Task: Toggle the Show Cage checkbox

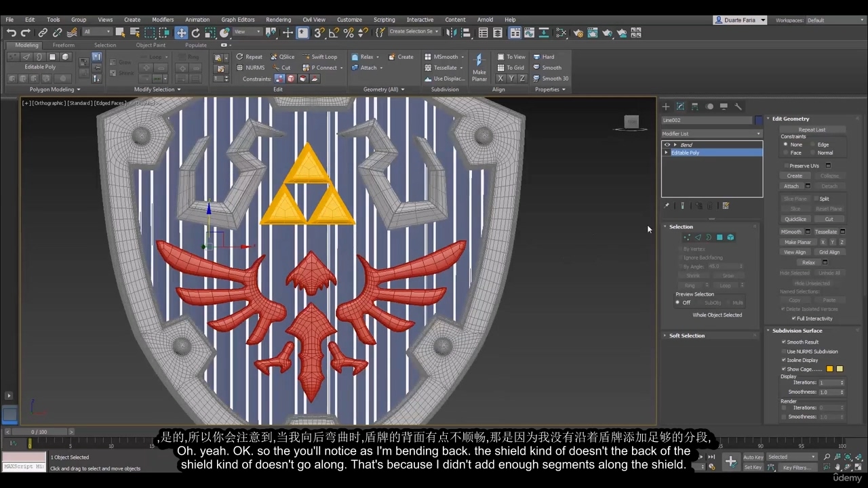Action: tap(784, 369)
